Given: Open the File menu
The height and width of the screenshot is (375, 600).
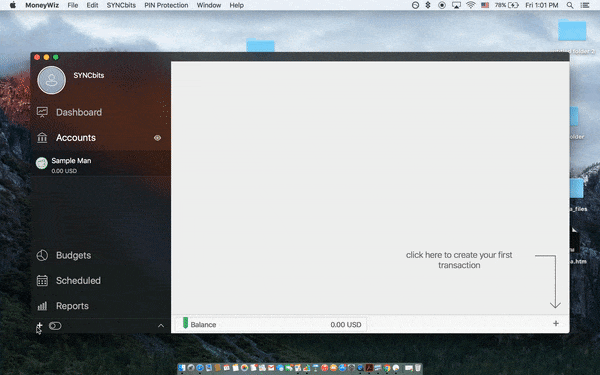Looking at the screenshot, I should (x=73, y=5).
